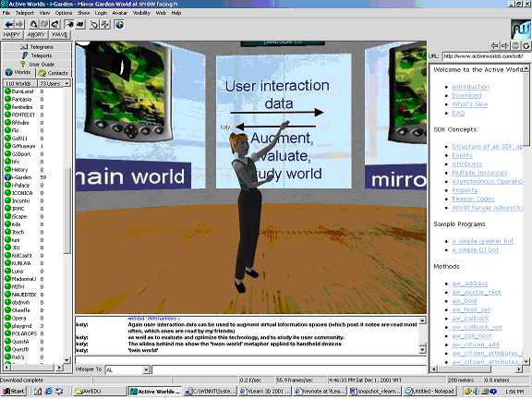This screenshot has height=399, width=532.
Task: Open the Download link
Action: [x=466, y=96]
